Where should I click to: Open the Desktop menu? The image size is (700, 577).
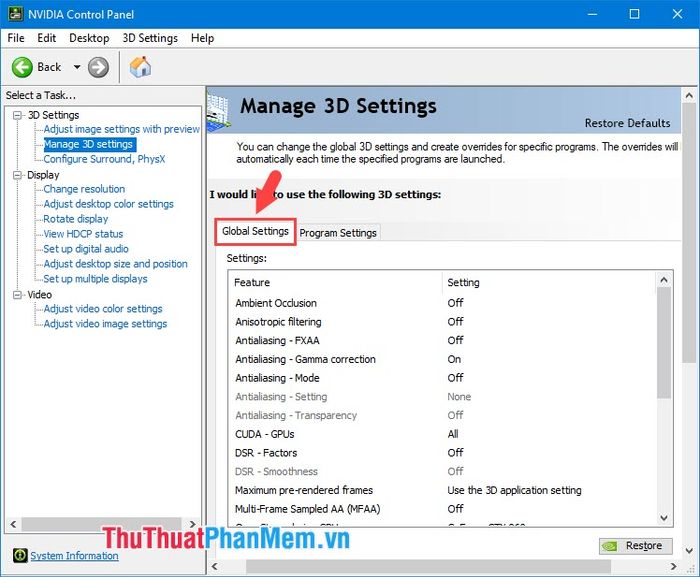coord(89,38)
